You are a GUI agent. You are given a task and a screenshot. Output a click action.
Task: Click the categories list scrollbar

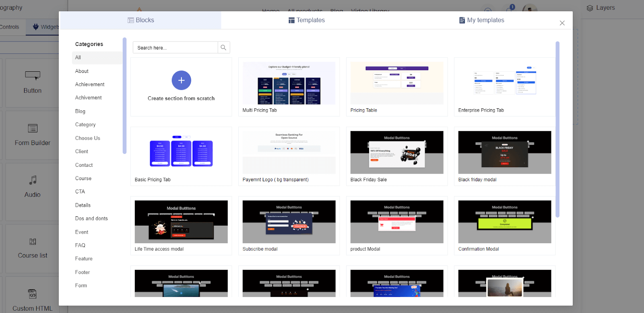click(x=124, y=96)
